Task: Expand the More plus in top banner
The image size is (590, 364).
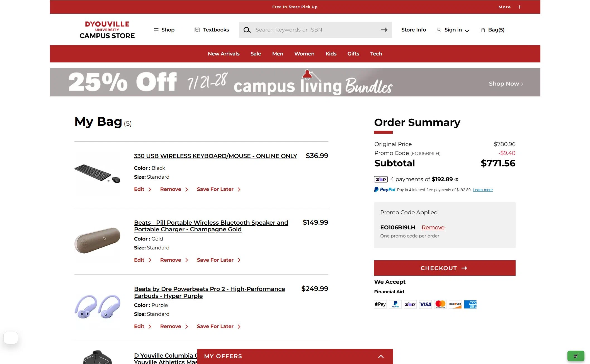Action: tap(519, 7)
